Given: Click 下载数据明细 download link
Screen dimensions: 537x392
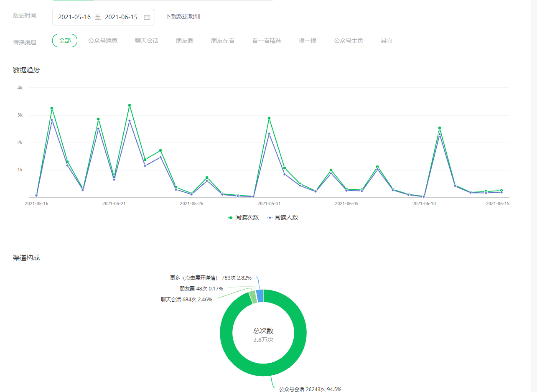Looking at the screenshot, I should 183,16.
